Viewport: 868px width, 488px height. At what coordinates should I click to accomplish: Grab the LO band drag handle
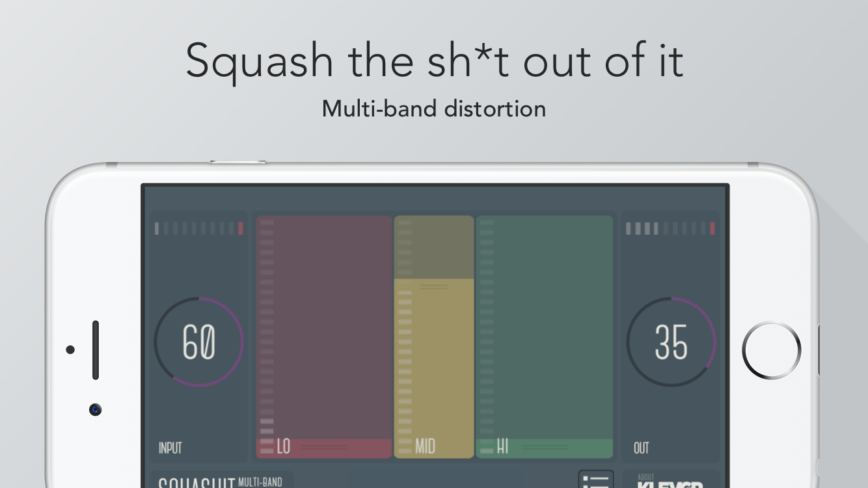coord(324,448)
